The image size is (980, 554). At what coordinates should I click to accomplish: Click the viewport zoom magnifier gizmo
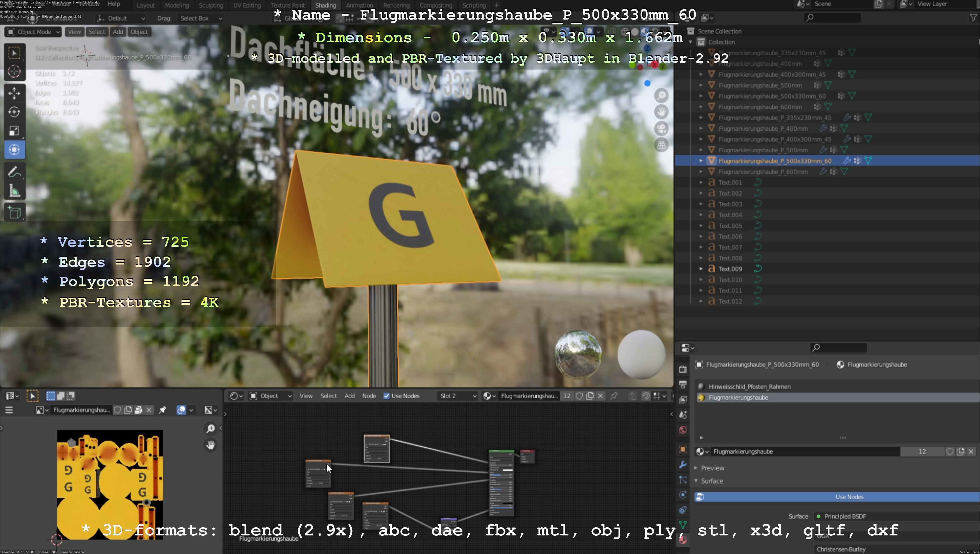pos(661,96)
